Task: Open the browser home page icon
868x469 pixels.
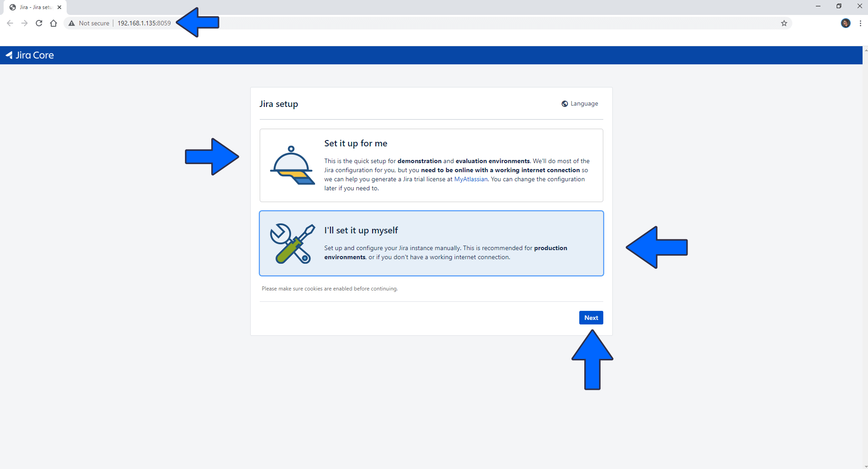Action: pos(53,23)
